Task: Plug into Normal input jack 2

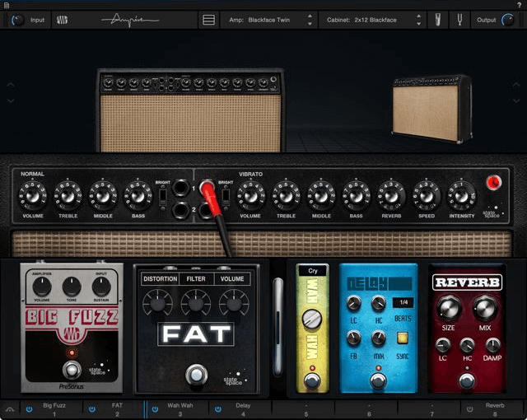Action: [x=180, y=210]
